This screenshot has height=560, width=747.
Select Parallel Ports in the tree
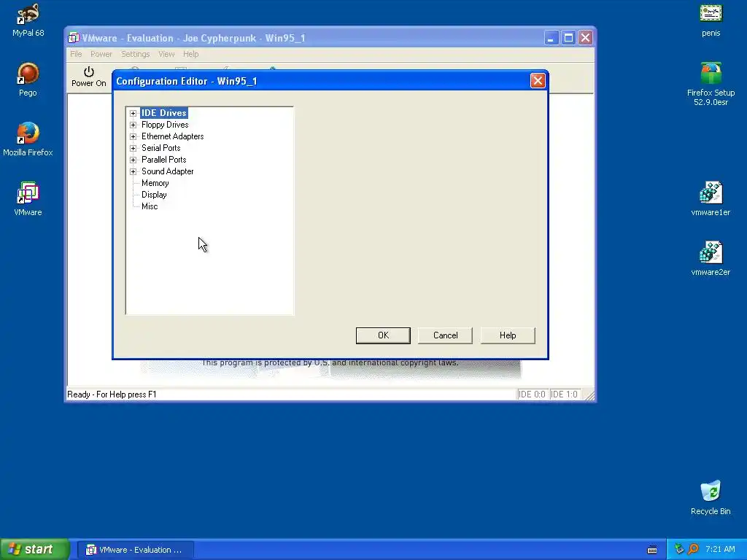pyautogui.click(x=164, y=160)
